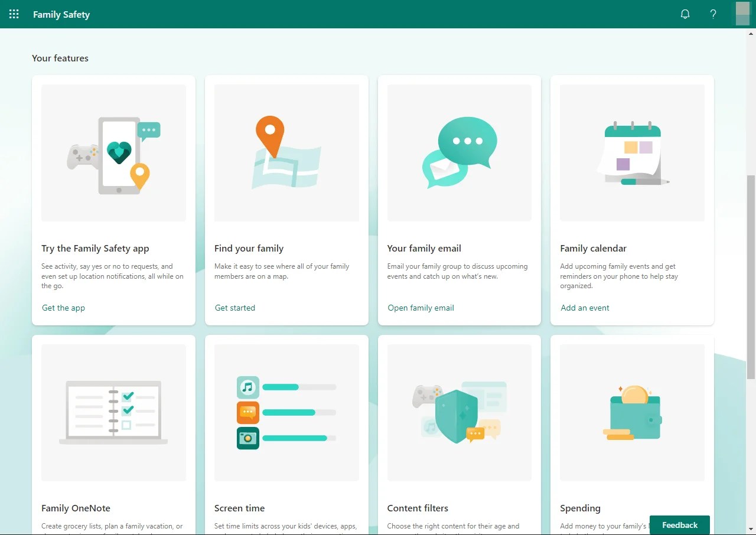Click the app limits illustration on Screen time
This screenshot has width=756, height=535.
coord(286,412)
